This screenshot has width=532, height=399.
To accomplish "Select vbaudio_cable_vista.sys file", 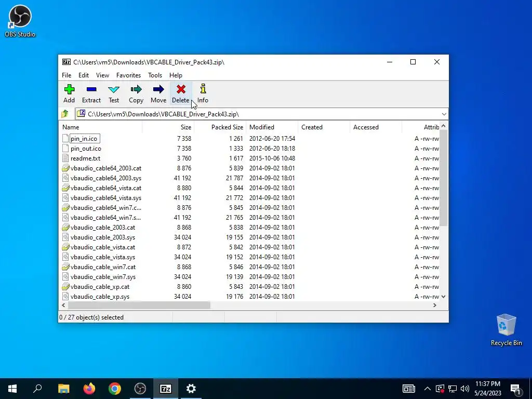I will (x=103, y=257).
